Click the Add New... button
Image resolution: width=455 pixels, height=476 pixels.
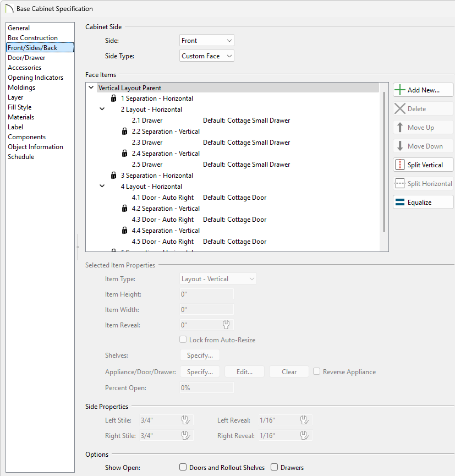[423, 90]
